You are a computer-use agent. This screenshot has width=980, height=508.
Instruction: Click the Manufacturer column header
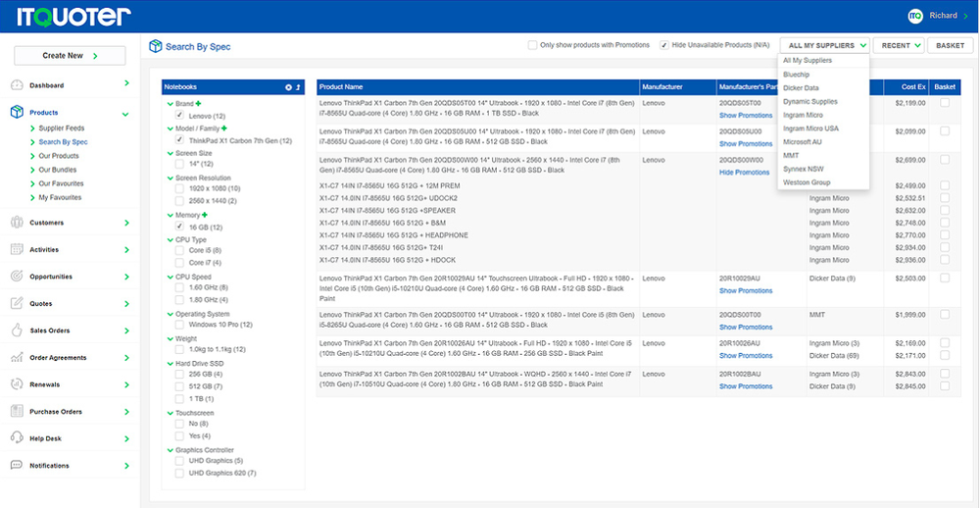678,87
